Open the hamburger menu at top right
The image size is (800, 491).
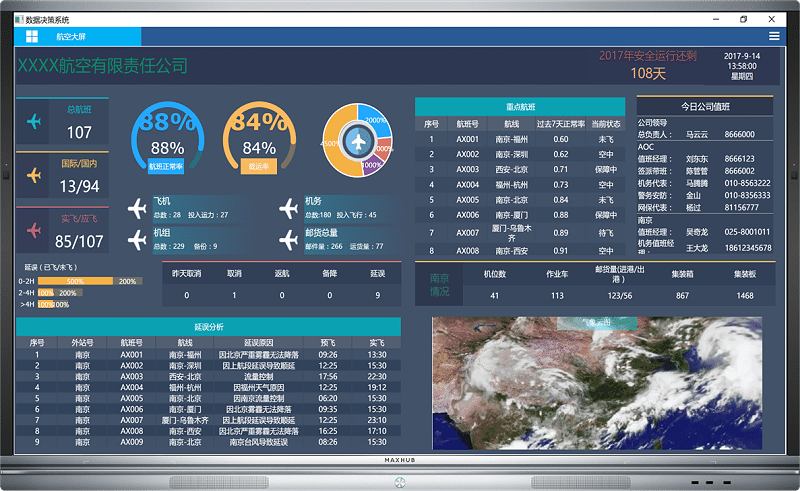point(773,36)
